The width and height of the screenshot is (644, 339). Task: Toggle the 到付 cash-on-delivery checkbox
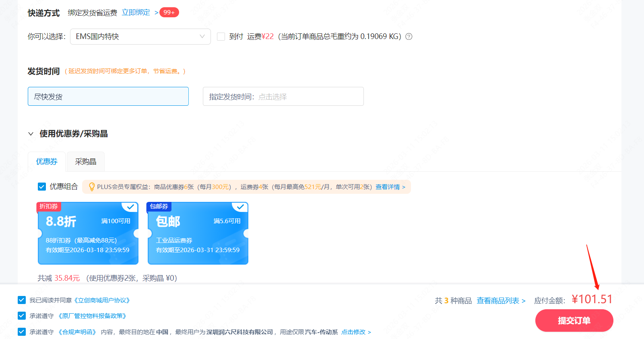coord(221,37)
